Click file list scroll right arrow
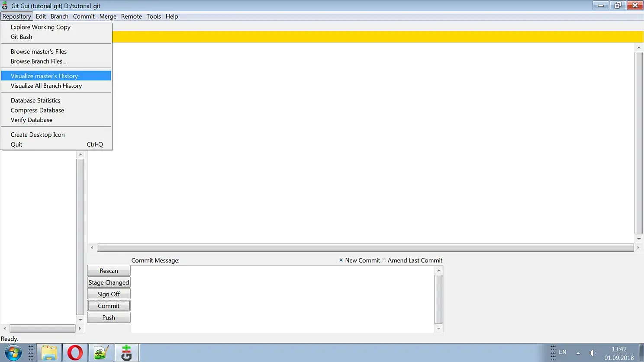Viewport: 644px width, 362px height. (x=80, y=329)
